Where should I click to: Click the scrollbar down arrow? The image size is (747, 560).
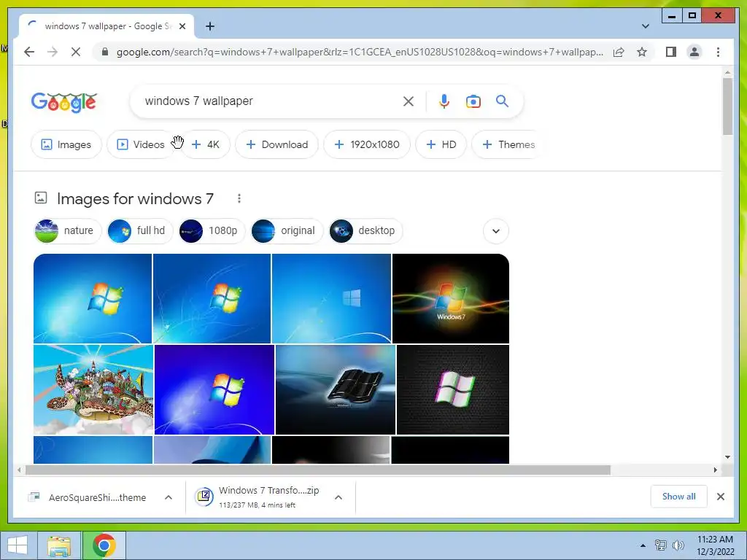click(x=727, y=457)
